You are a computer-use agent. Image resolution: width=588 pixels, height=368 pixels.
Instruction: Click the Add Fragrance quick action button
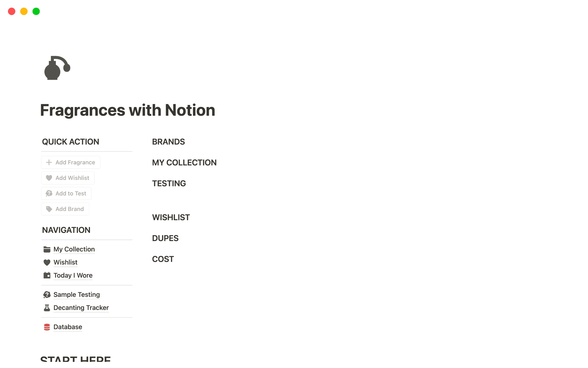click(x=71, y=162)
